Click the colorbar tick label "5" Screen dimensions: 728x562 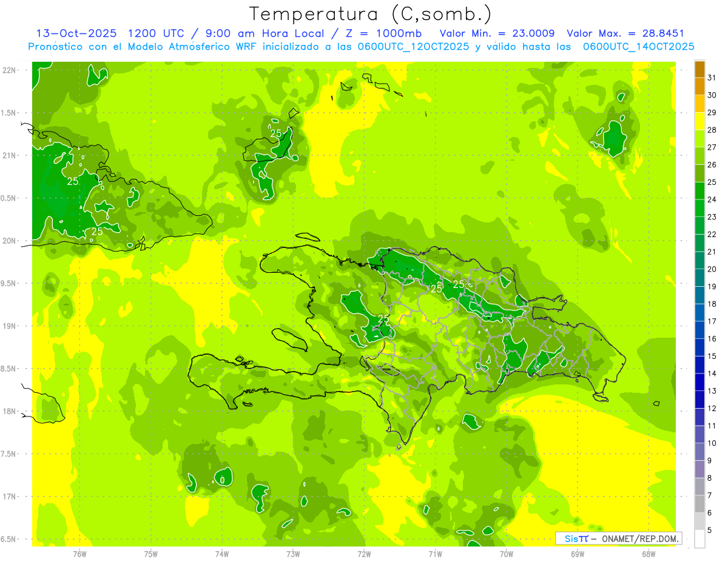(x=710, y=530)
